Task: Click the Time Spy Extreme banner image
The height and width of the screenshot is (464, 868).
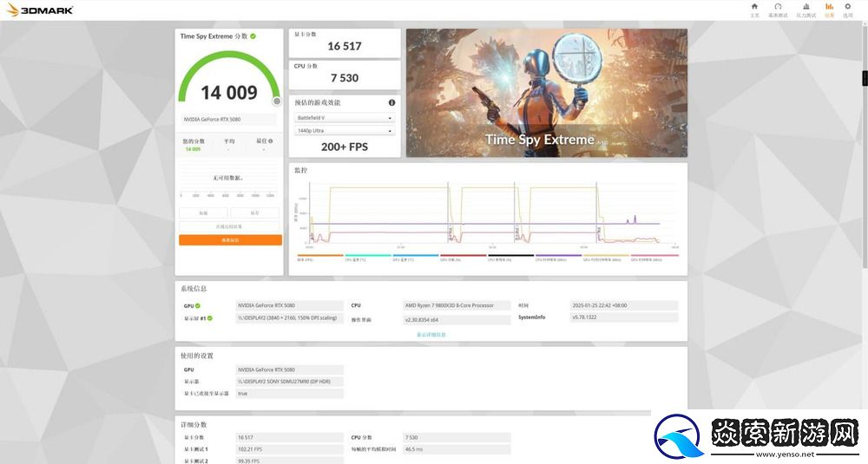Action: pyautogui.click(x=546, y=93)
